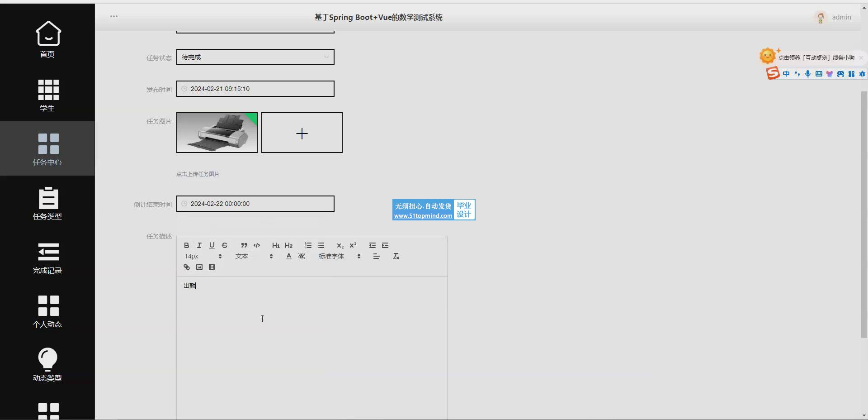Toggle italic formatting in the editor
The height and width of the screenshot is (420, 868).
click(199, 245)
